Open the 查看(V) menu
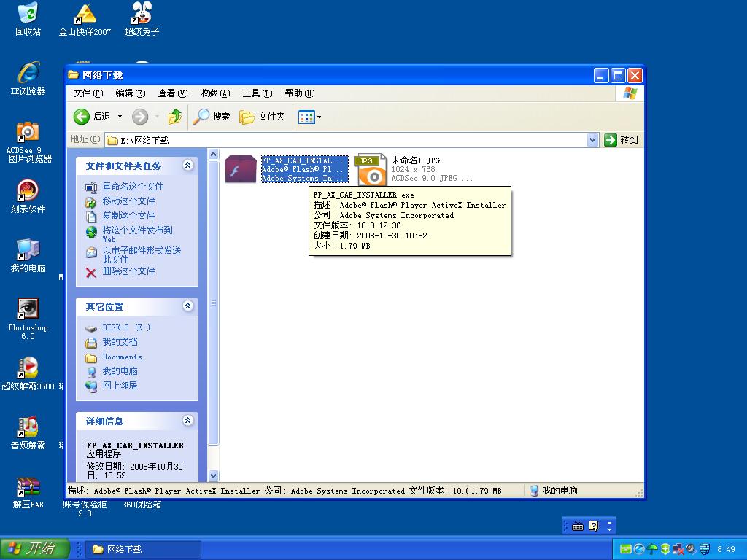The image size is (747, 560). point(172,93)
